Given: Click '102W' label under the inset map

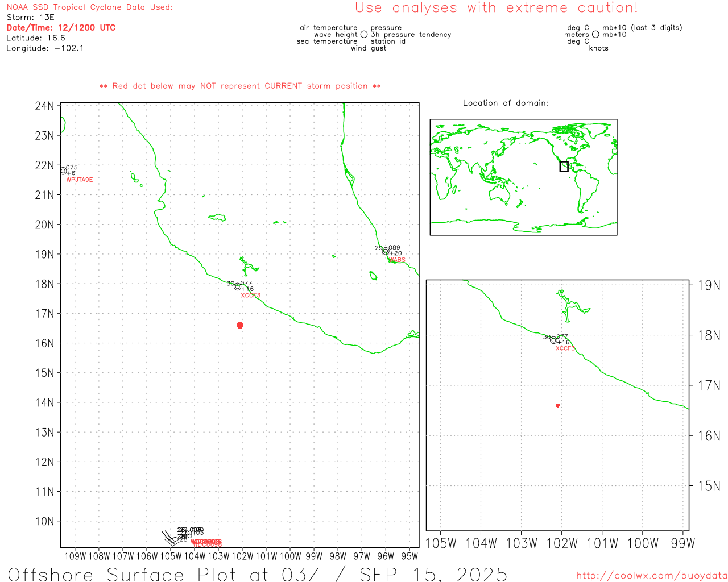Looking at the screenshot, I should pyautogui.click(x=562, y=543).
